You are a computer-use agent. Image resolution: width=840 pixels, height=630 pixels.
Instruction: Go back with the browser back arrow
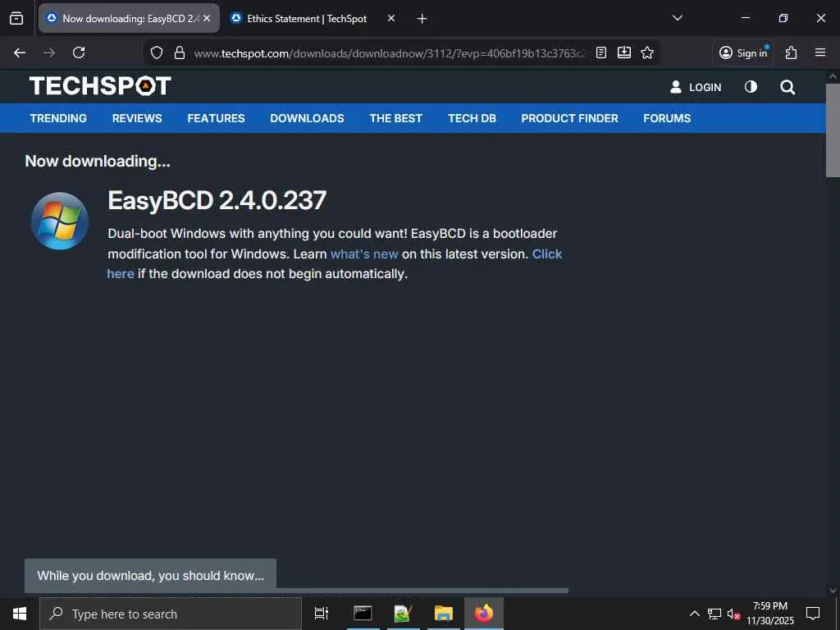20,52
